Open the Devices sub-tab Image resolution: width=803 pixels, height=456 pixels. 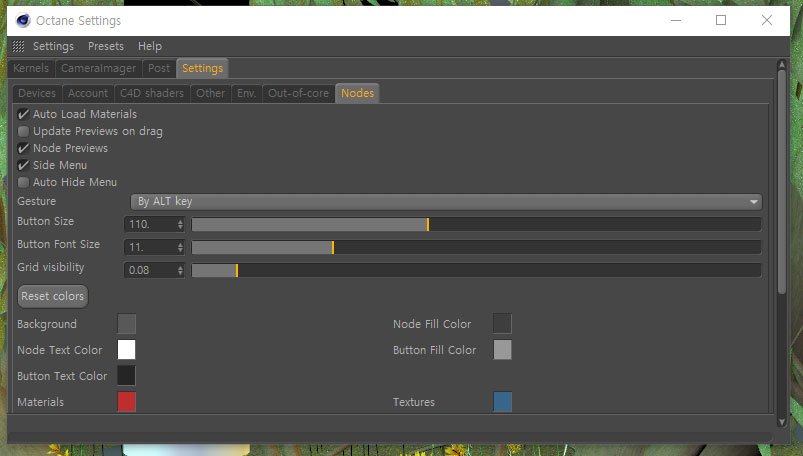click(37, 93)
